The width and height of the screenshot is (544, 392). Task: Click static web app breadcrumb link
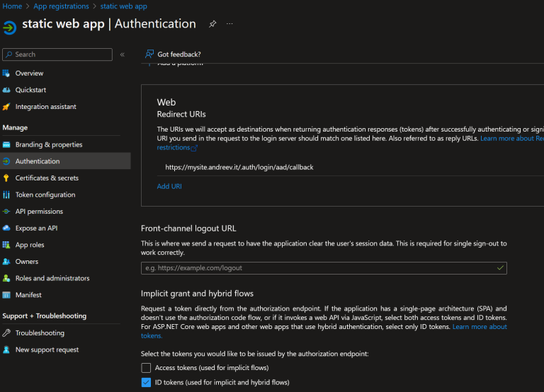[x=123, y=6]
